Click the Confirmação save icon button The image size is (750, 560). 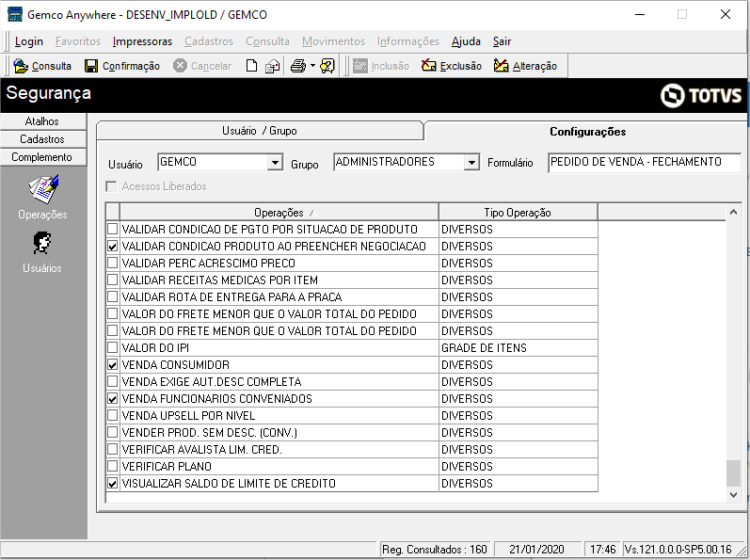coord(122,66)
